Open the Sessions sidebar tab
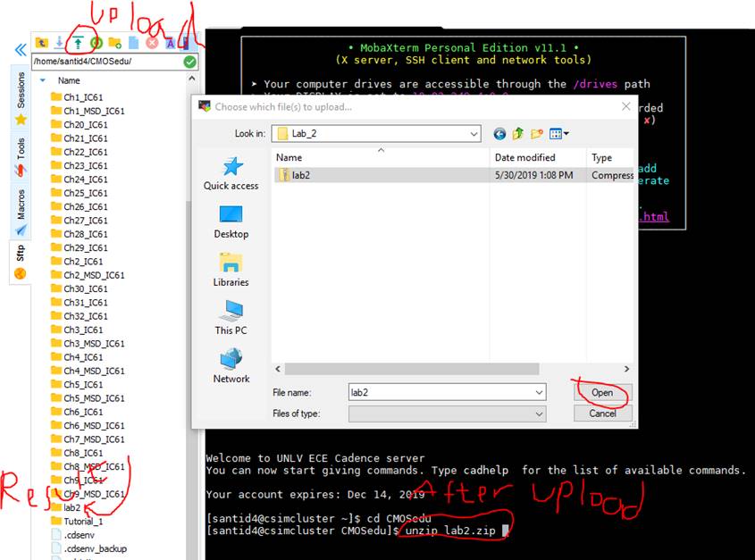 (21, 97)
